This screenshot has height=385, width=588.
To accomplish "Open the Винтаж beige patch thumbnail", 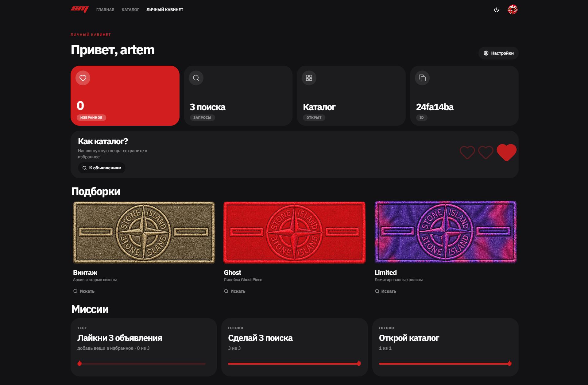I will click(144, 232).
